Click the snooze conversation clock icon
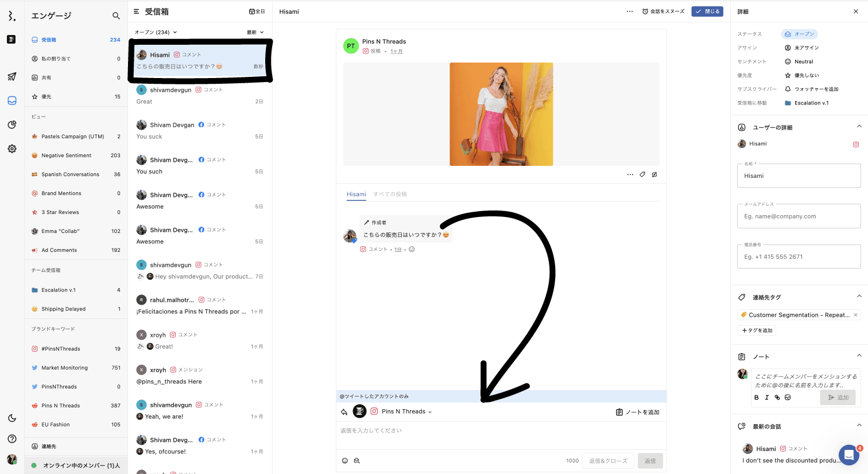Viewport: 868px width, 474px height. click(645, 11)
